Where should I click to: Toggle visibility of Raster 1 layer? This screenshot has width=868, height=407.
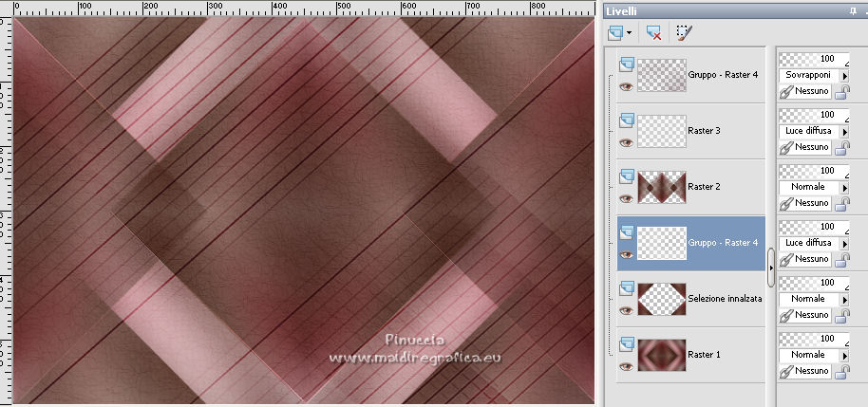626,366
